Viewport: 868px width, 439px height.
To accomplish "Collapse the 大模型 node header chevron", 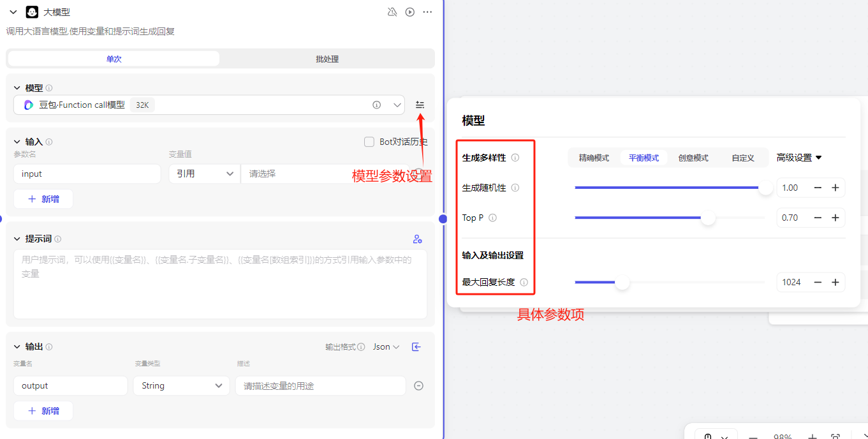I will click(13, 11).
